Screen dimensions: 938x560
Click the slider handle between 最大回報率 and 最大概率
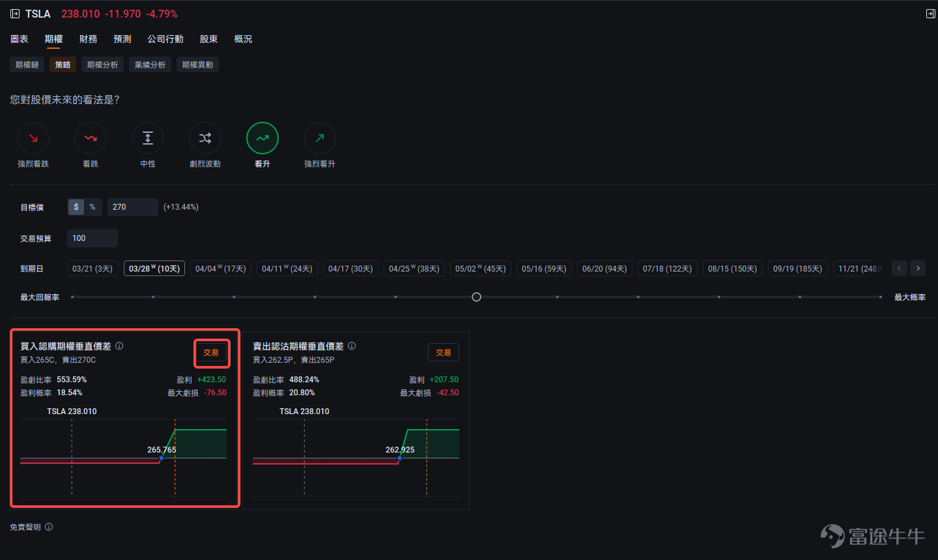click(476, 297)
